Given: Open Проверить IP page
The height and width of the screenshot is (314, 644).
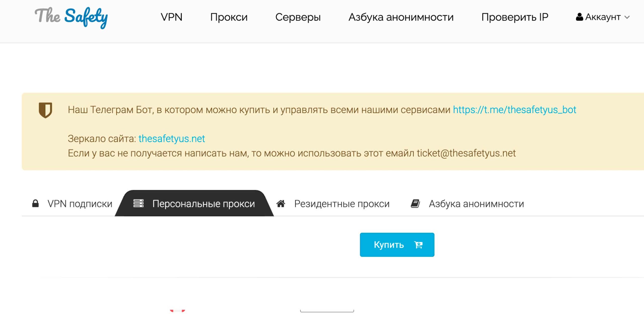Looking at the screenshot, I should click(x=515, y=17).
